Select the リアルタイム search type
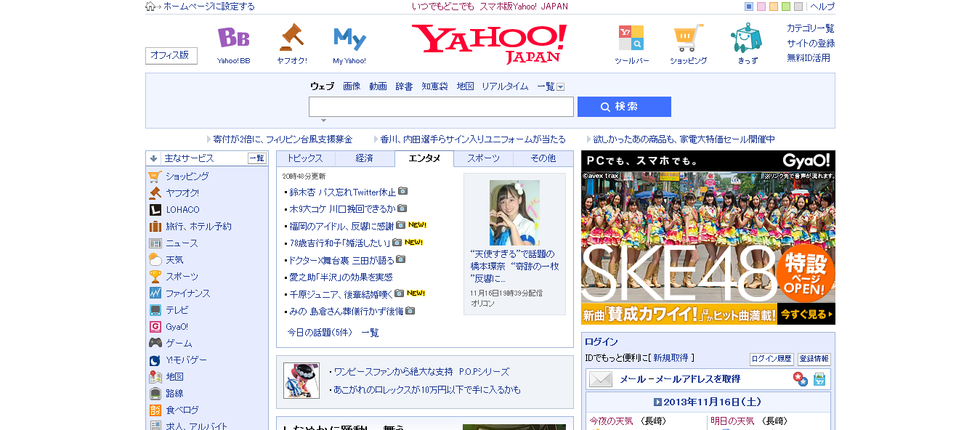The image size is (980, 430). pyautogui.click(x=505, y=86)
